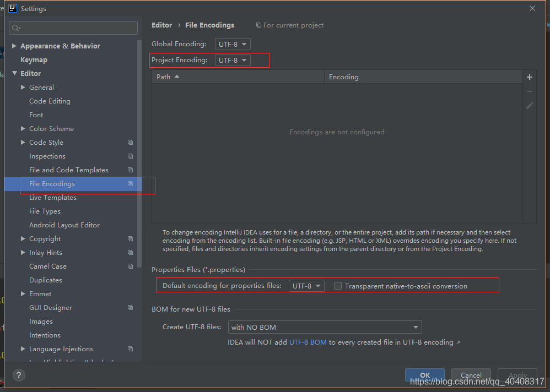Click project icon beside File and Code Templates

tap(130, 170)
